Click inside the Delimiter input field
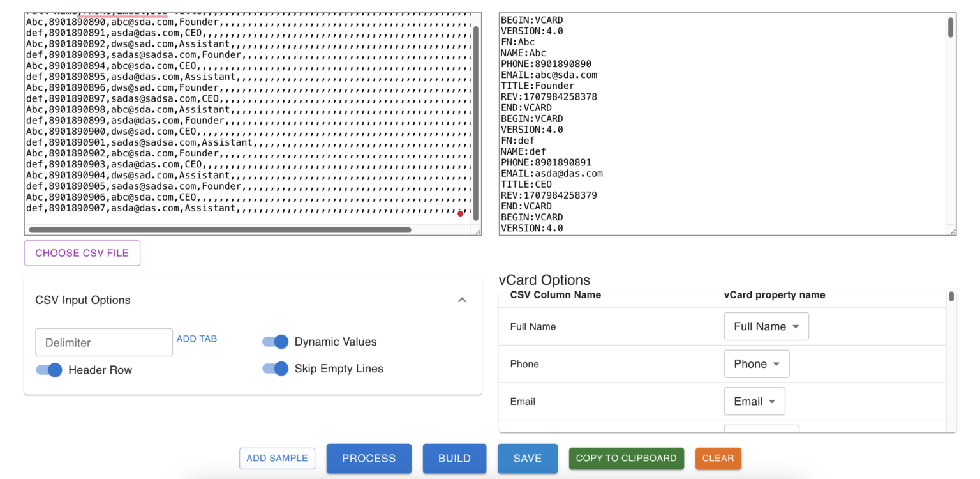The image size is (980, 479). (x=103, y=342)
